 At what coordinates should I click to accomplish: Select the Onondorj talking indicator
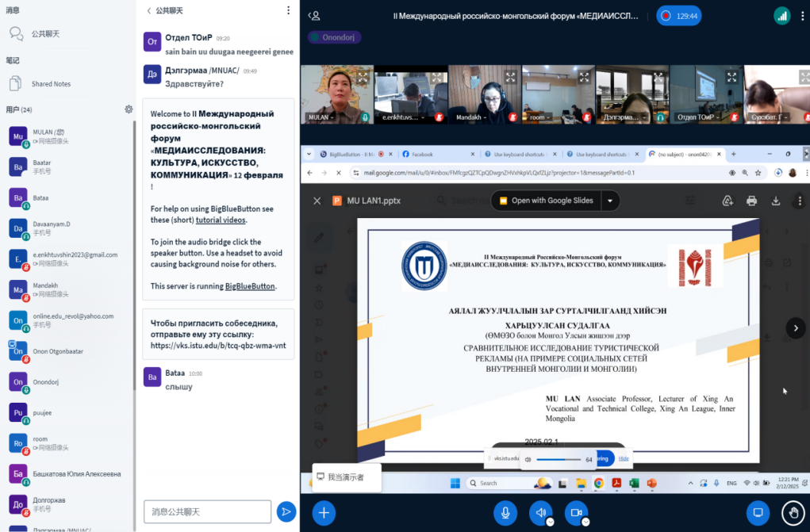point(334,37)
